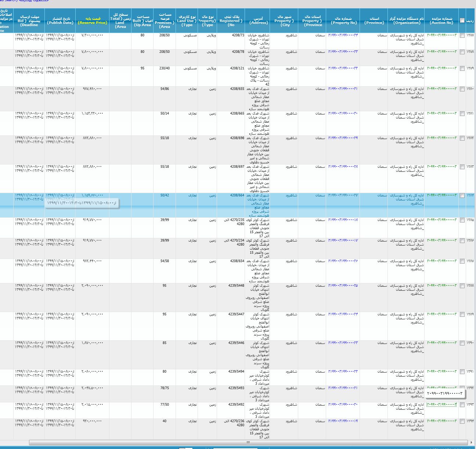Open the auction number link in row 1288

(442, 286)
